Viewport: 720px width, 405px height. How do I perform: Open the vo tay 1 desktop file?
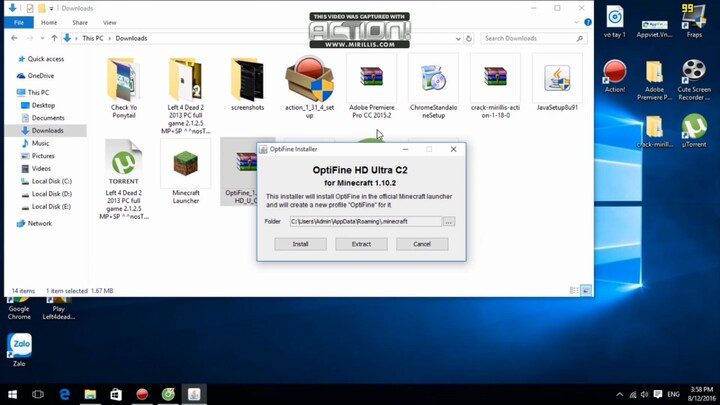point(615,21)
